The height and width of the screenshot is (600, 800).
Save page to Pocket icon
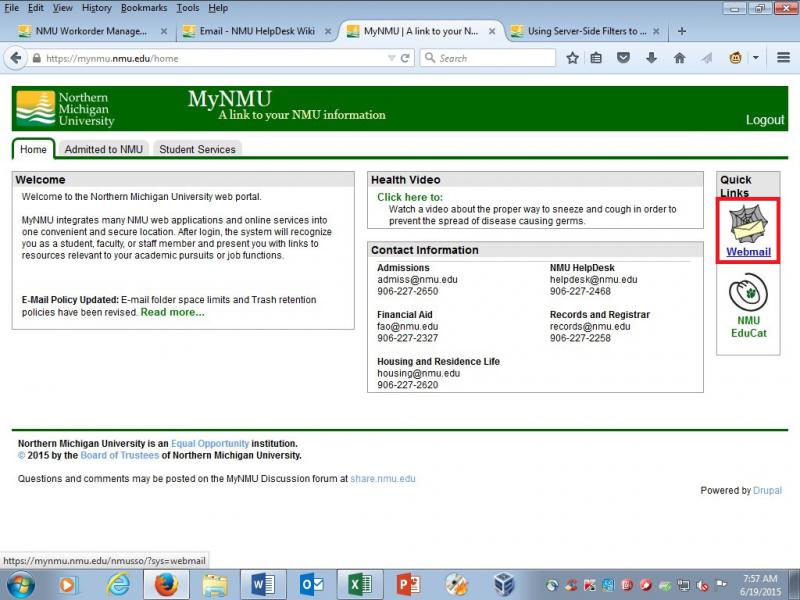tap(623, 58)
